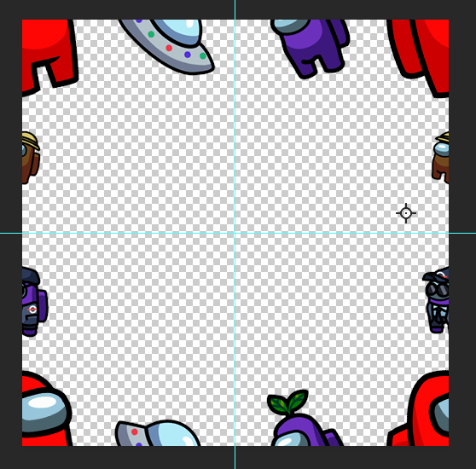Click the vertical cyan guide line
Screen dimensions: 476x469
(235, 121)
